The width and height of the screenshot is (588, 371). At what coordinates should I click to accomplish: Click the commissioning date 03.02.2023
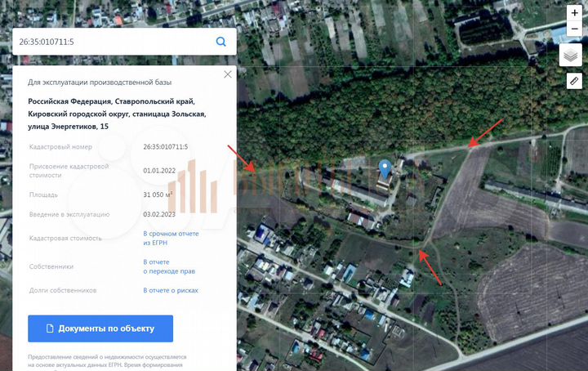coord(159,214)
